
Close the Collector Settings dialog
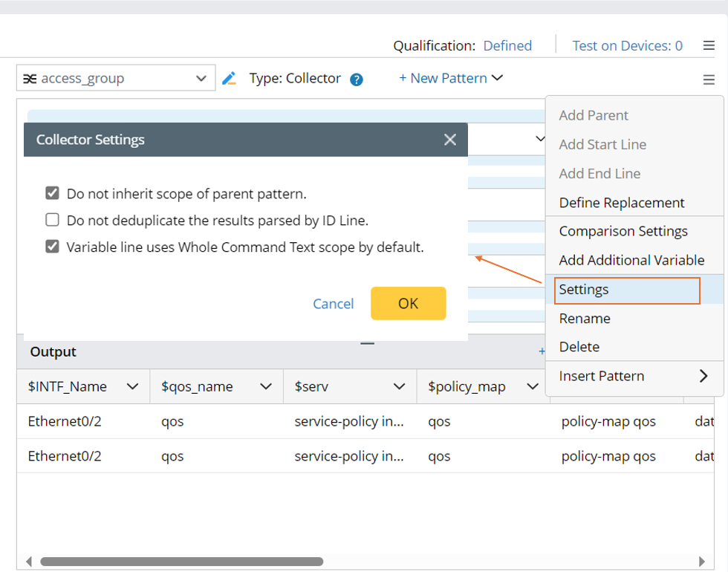(450, 140)
